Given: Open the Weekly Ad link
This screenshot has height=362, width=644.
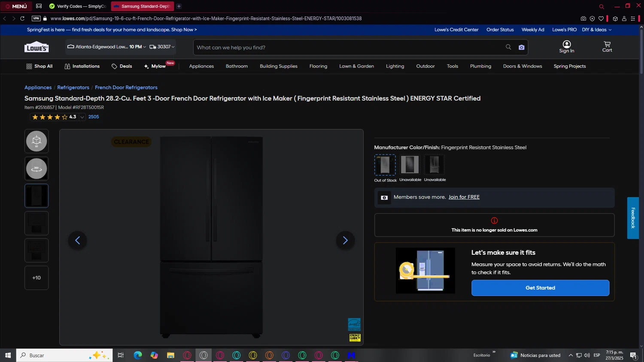Looking at the screenshot, I should (533, 30).
